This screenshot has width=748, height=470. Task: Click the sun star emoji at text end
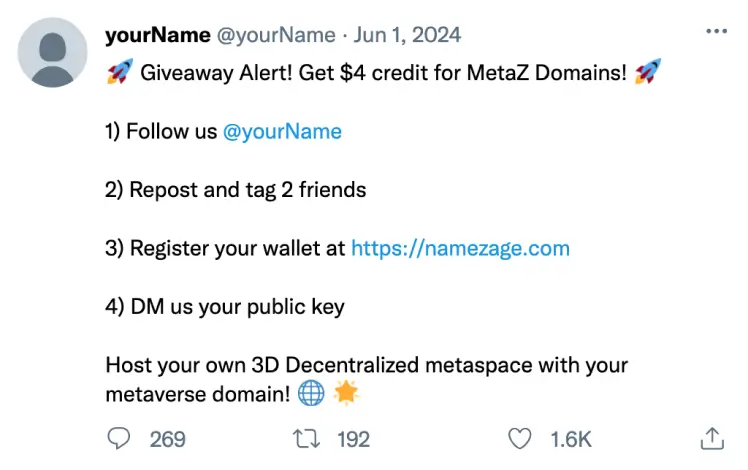tap(346, 394)
